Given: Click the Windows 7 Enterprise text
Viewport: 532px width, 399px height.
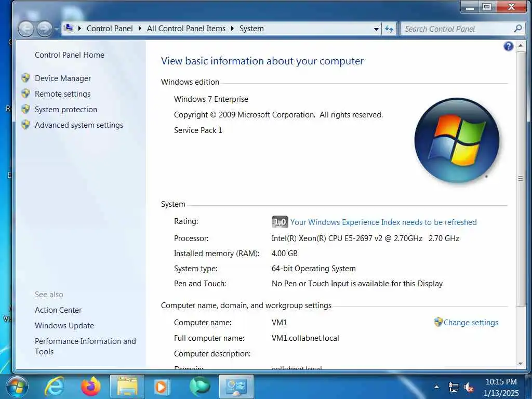Looking at the screenshot, I should pos(211,99).
